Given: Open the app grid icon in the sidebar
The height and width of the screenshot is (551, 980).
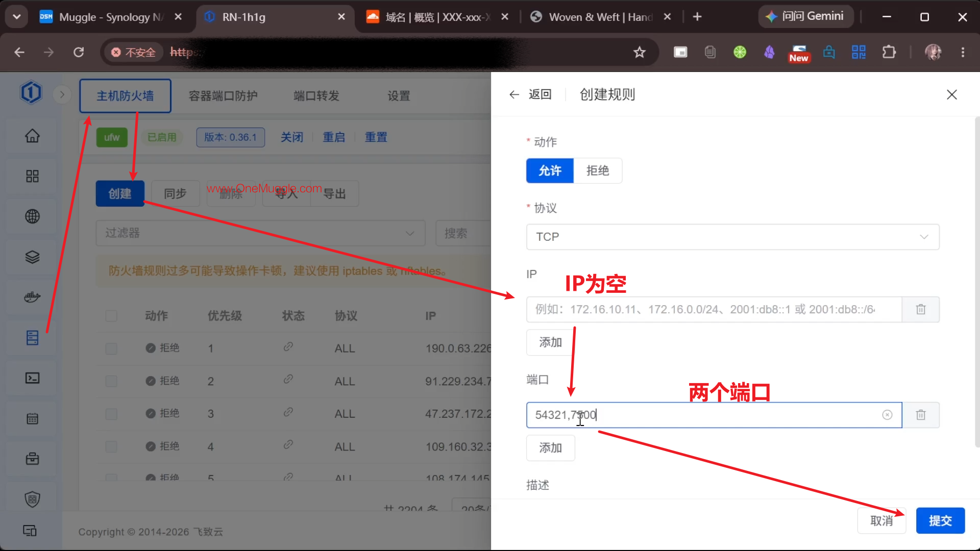Looking at the screenshot, I should click(32, 176).
